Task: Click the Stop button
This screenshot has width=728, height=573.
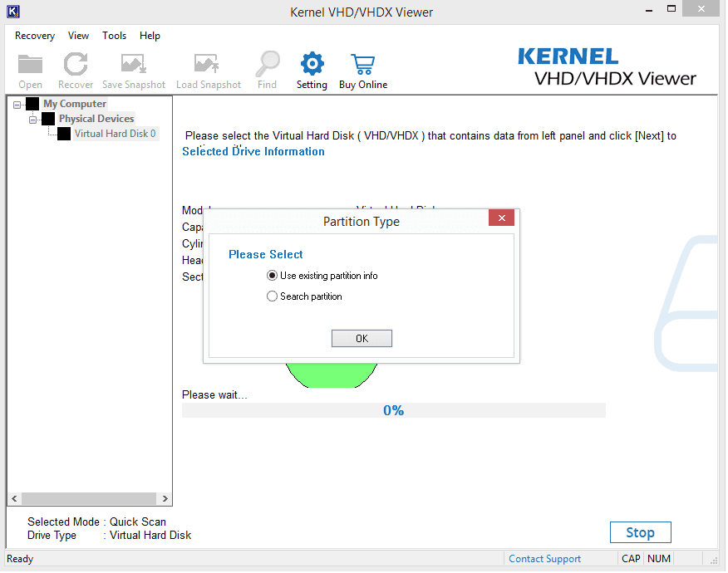Action: click(640, 532)
